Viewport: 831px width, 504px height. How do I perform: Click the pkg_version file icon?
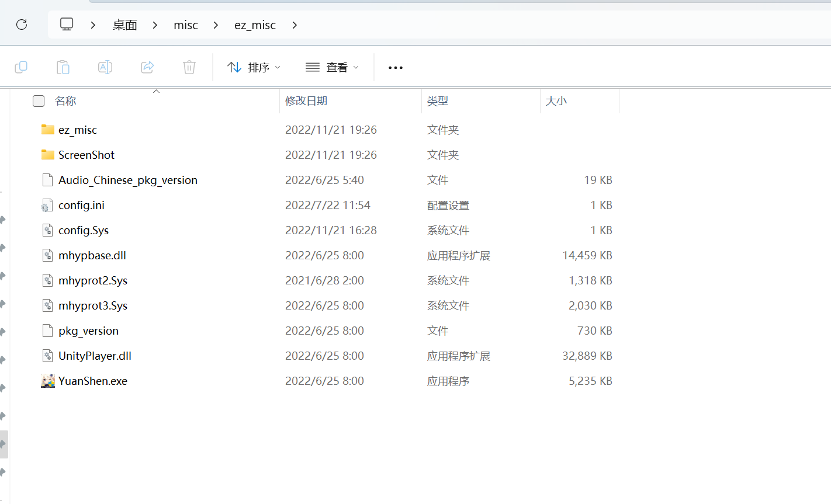pyautogui.click(x=48, y=331)
